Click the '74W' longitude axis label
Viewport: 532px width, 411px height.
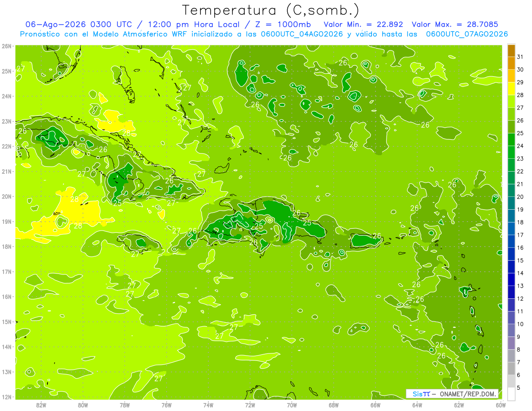point(208,405)
